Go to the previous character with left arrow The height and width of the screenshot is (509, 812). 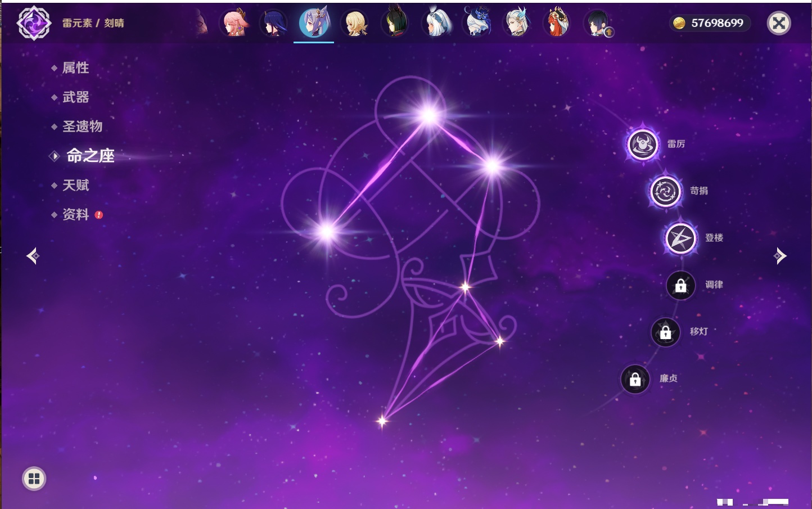click(33, 256)
